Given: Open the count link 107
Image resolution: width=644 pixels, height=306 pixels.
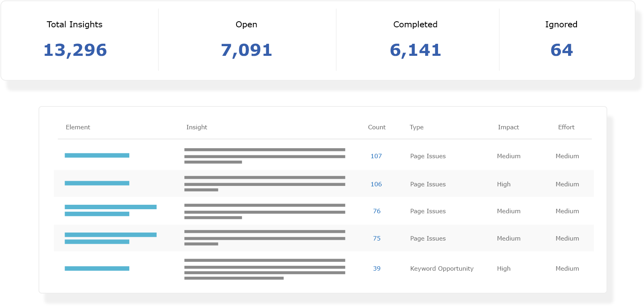Looking at the screenshot, I should click(x=376, y=156).
